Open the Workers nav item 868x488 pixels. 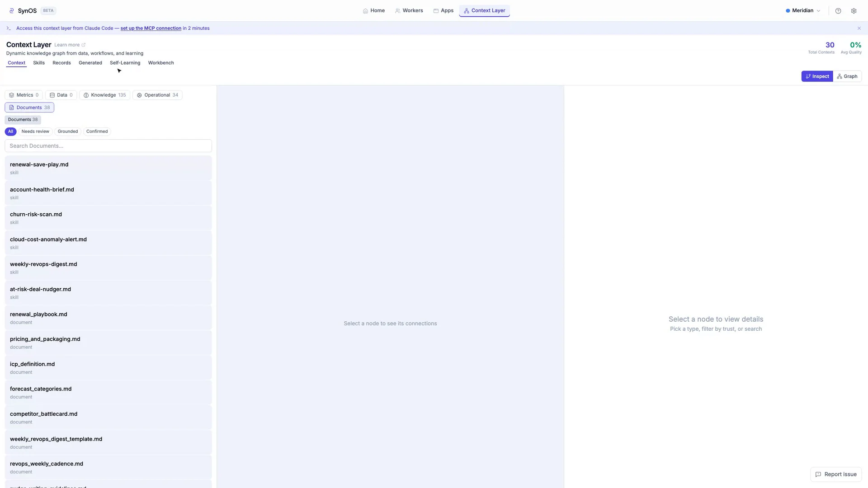(409, 10)
